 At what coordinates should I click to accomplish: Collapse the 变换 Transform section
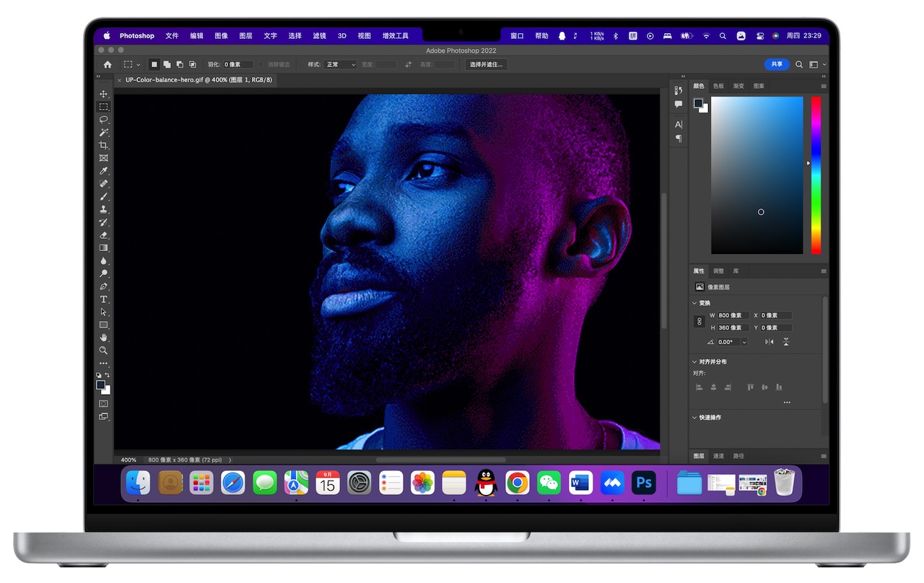click(x=694, y=303)
